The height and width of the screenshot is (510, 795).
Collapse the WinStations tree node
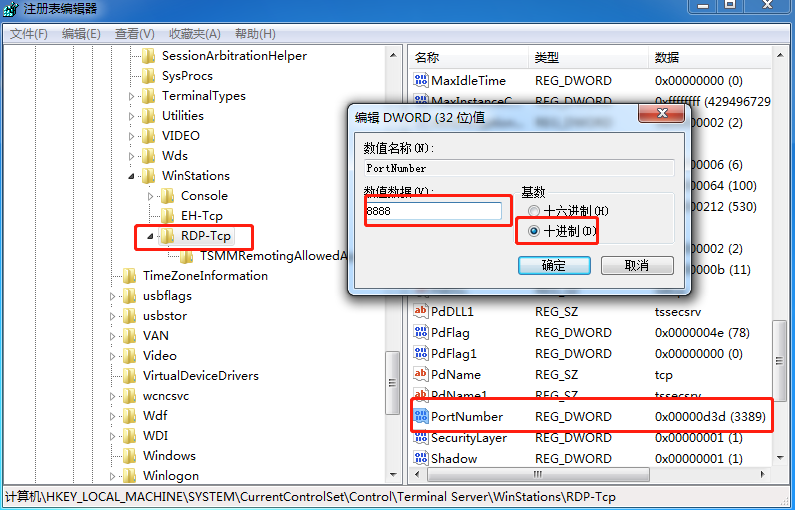click(132, 176)
